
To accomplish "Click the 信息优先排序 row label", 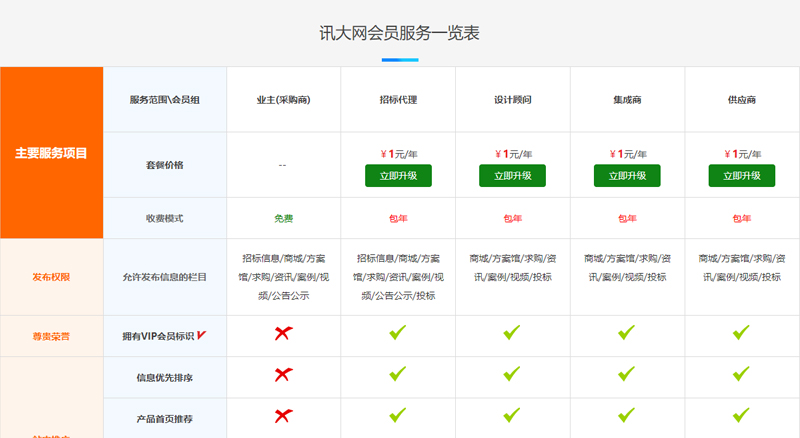I will pos(165,378).
